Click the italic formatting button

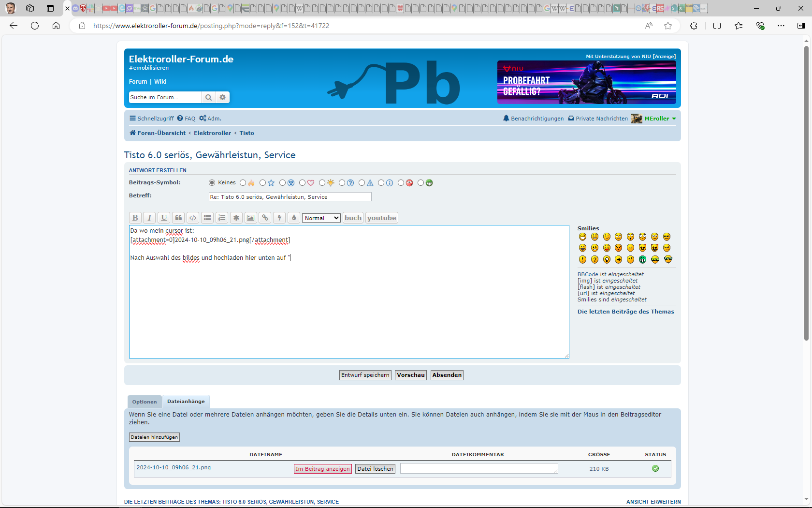coord(150,218)
